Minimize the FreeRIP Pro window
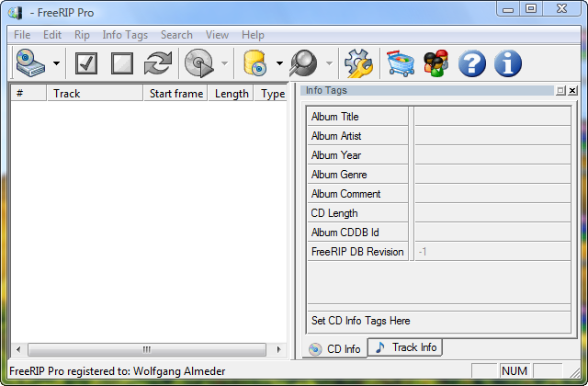The height and width of the screenshot is (386, 588). point(508,8)
